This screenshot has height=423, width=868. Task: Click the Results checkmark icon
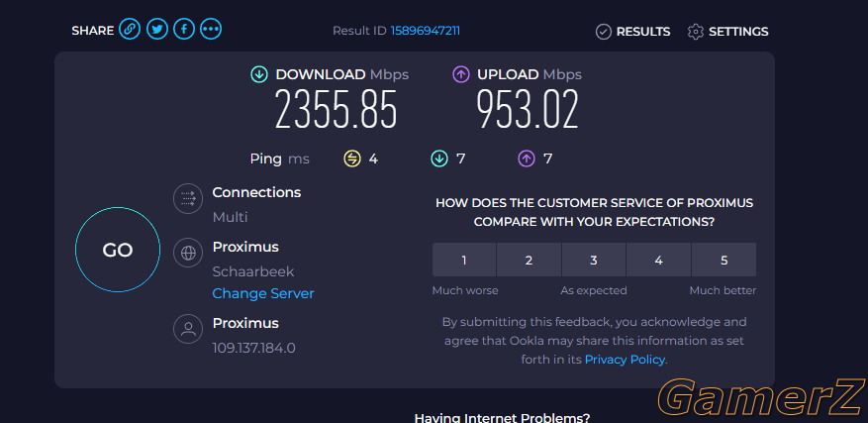click(x=603, y=32)
